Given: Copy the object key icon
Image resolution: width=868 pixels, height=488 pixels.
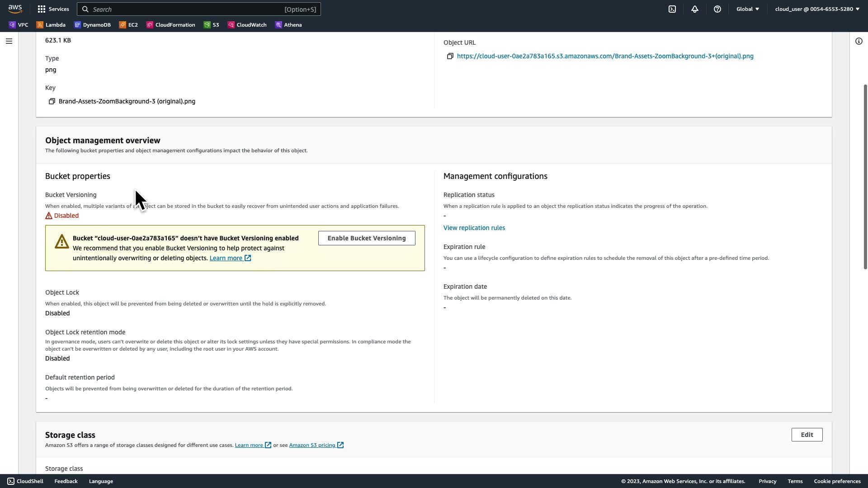Looking at the screenshot, I should pyautogui.click(x=52, y=101).
